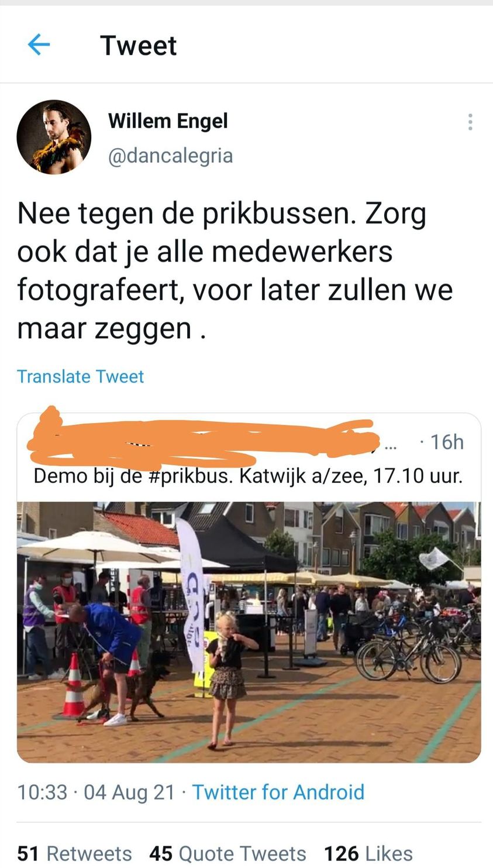Click Translate Tweet
Viewport: 493px width, 868px height.
pyautogui.click(x=80, y=376)
